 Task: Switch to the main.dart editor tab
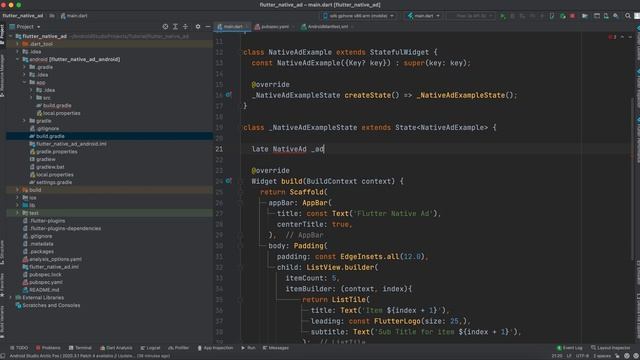click(x=232, y=27)
